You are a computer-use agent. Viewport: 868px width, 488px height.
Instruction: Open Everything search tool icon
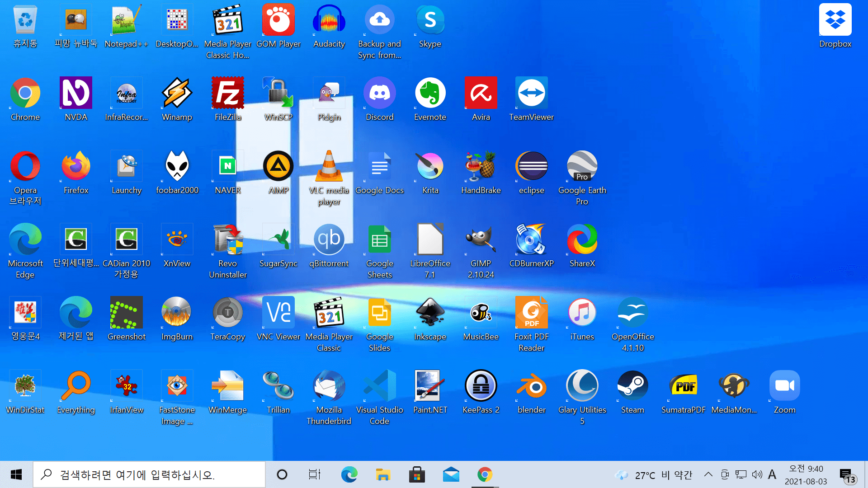pos(76,392)
